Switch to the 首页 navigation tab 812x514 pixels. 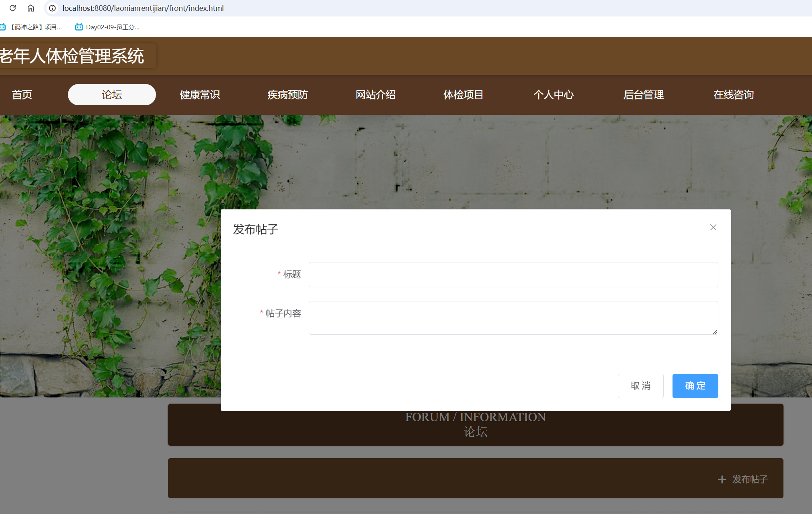click(23, 94)
